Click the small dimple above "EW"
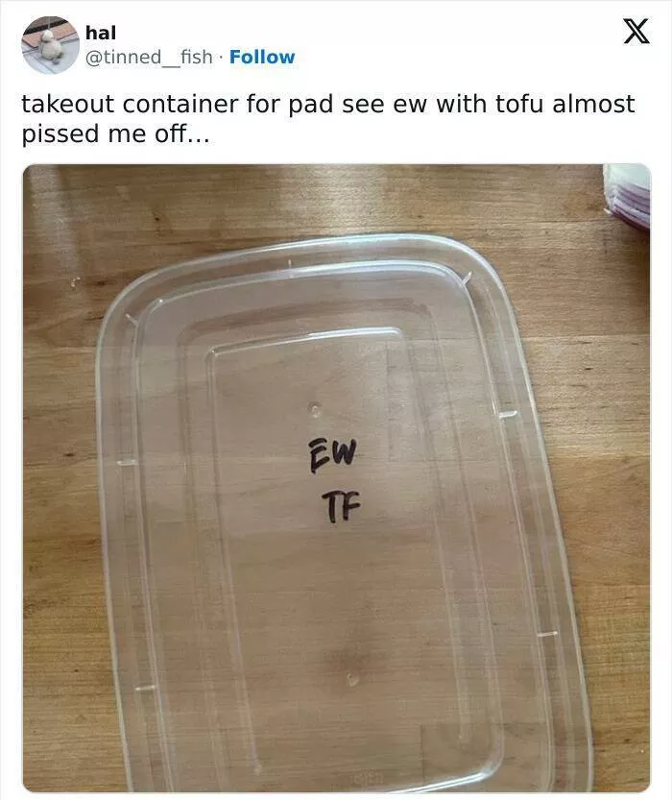Screen dimensions: 672x800 click(x=315, y=408)
